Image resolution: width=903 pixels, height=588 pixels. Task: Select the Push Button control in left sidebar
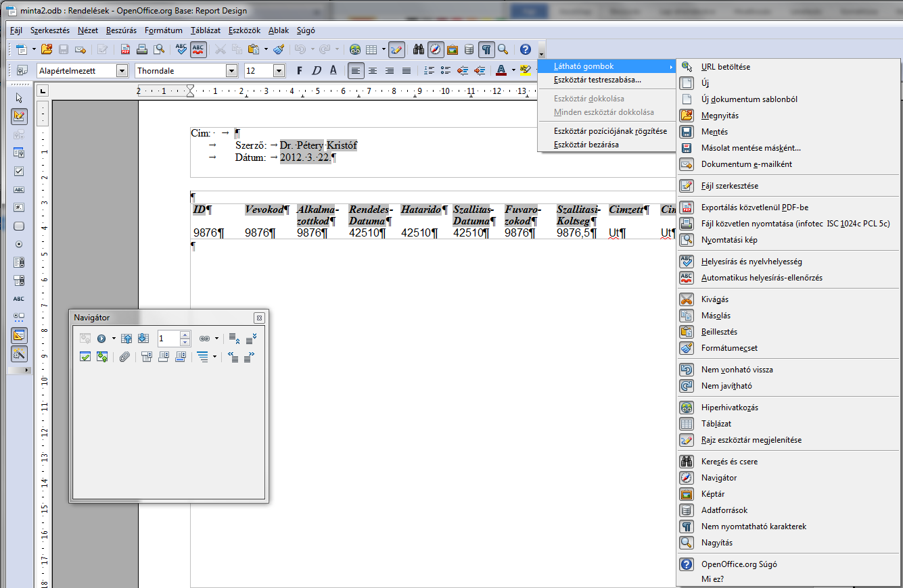click(19, 226)
